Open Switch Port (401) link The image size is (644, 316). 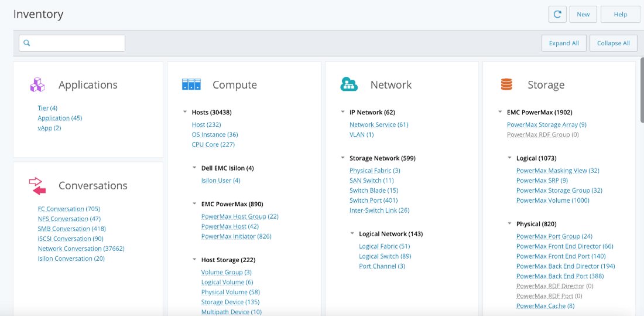click(374, 201)
